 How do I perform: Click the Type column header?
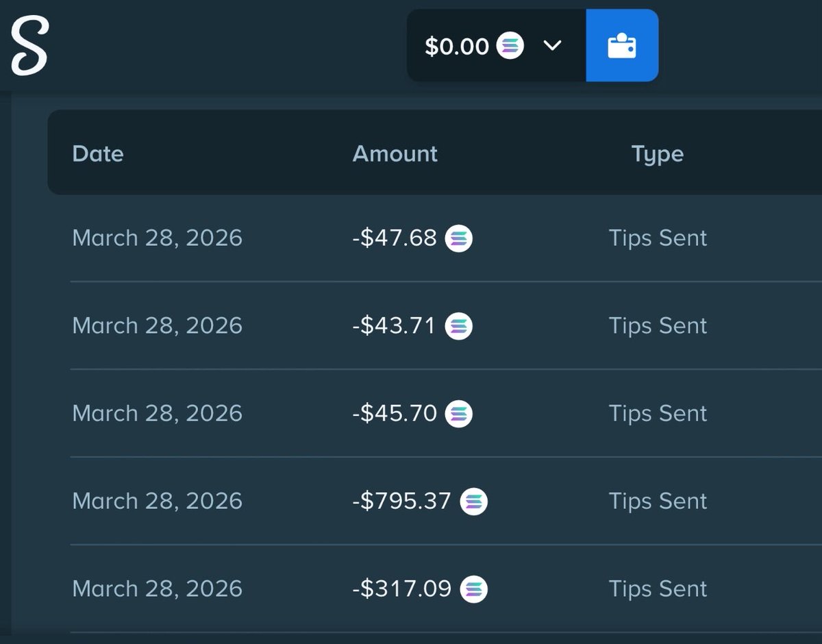(x=658, y=154)
